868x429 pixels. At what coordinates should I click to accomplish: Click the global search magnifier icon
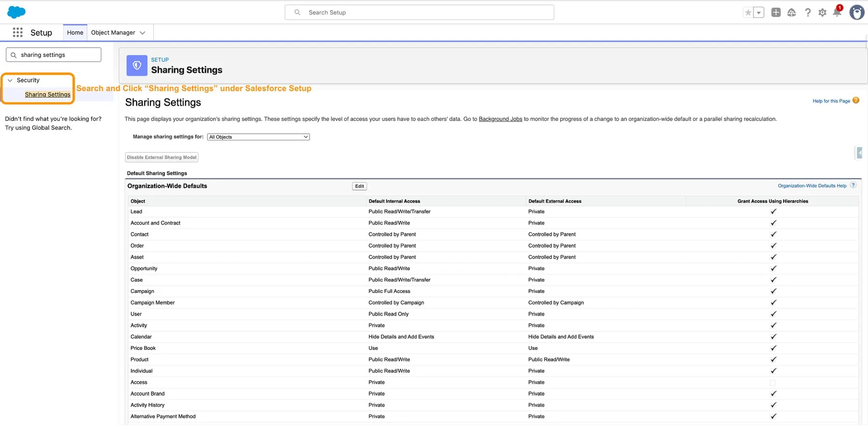click(x=298, y=13)
